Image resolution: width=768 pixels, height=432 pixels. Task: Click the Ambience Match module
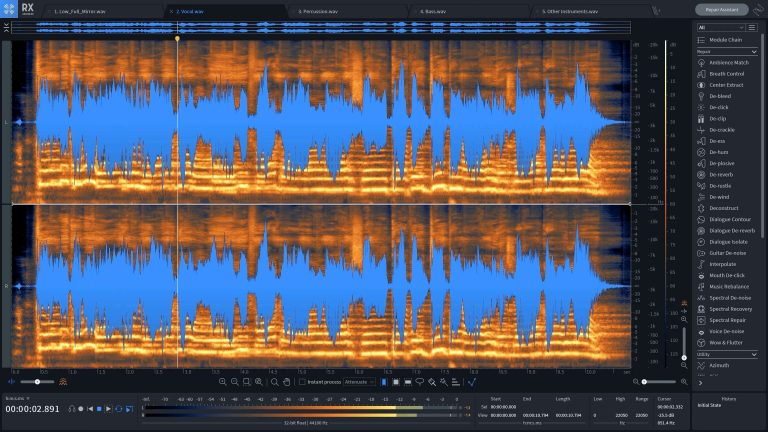728,62
